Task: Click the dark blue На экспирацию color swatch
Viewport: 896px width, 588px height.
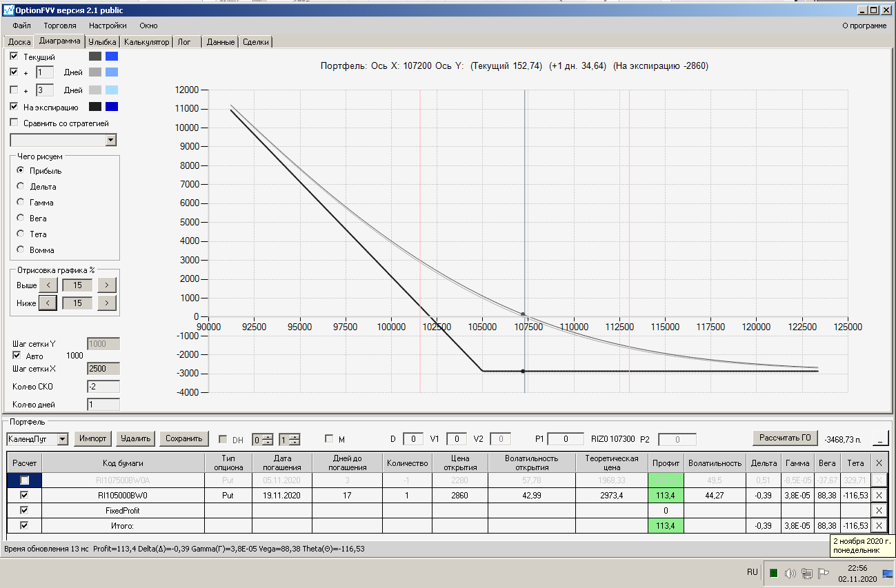Action: coord(112,107)
